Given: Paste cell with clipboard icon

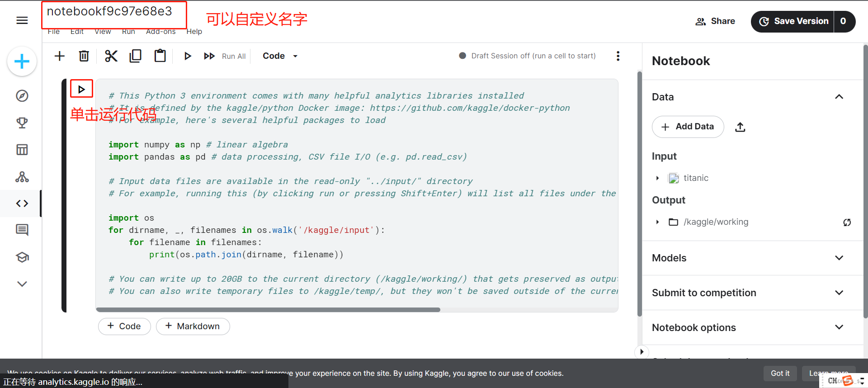Looking at the screenshot, I should [160, 56].
